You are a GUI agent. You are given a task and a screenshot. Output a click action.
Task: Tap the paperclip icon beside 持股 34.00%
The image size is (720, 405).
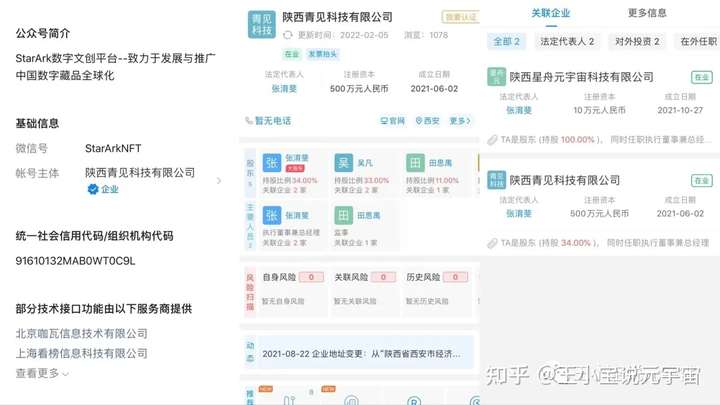(x=492, y=243)
